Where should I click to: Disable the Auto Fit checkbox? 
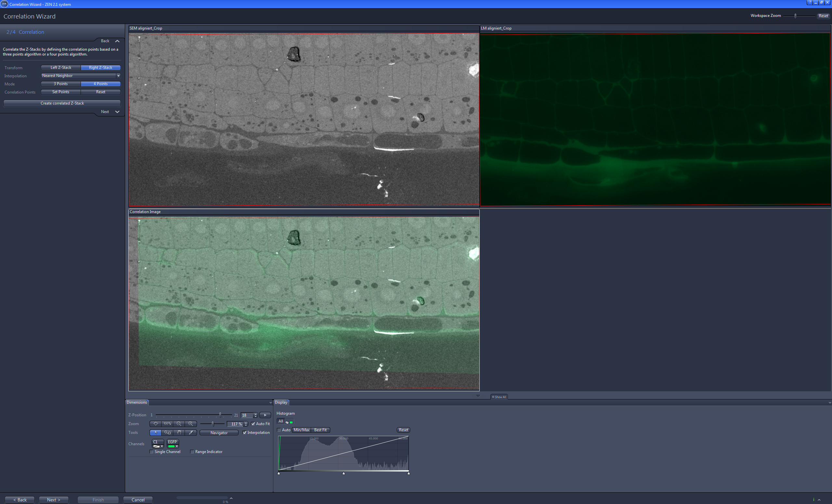point(253,424)
